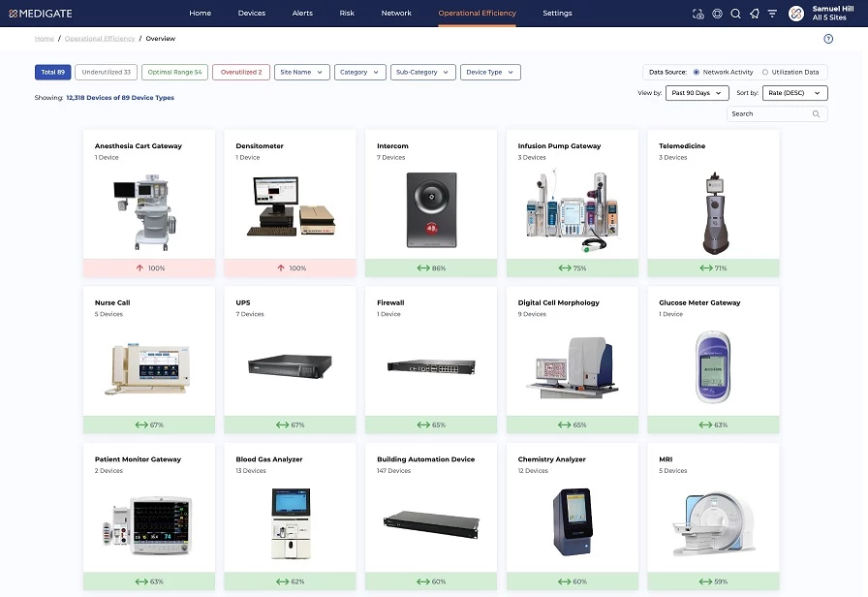Click the concentric circles icon in header
868x597 pixels.
[717, 14]
